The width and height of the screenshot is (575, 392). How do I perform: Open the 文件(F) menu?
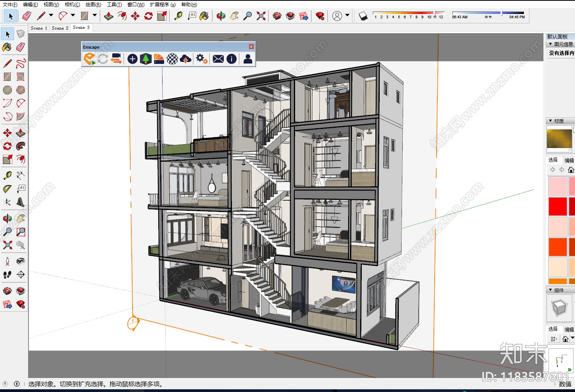click(x=10, y=5)
